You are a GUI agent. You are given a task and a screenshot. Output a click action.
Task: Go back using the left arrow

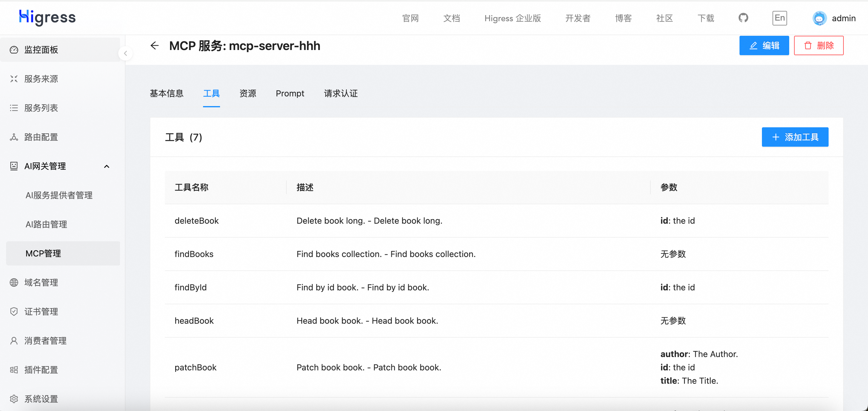[x=154, y=45]
